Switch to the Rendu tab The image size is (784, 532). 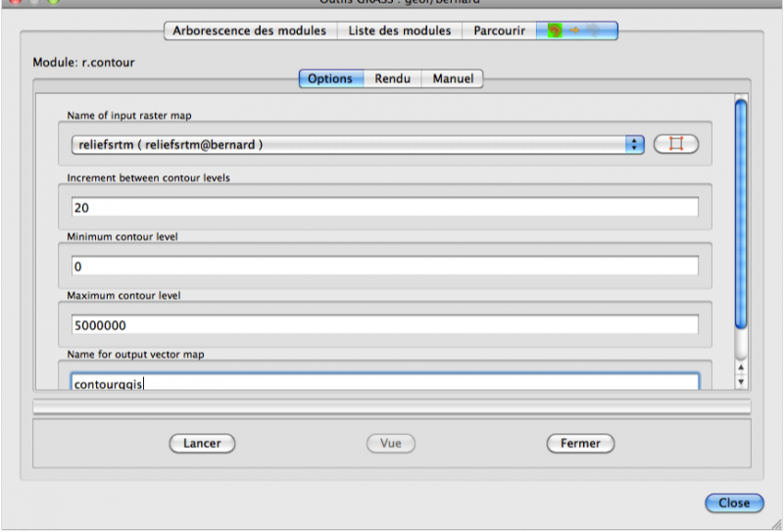pyautogui.click(x=392, y=78)
